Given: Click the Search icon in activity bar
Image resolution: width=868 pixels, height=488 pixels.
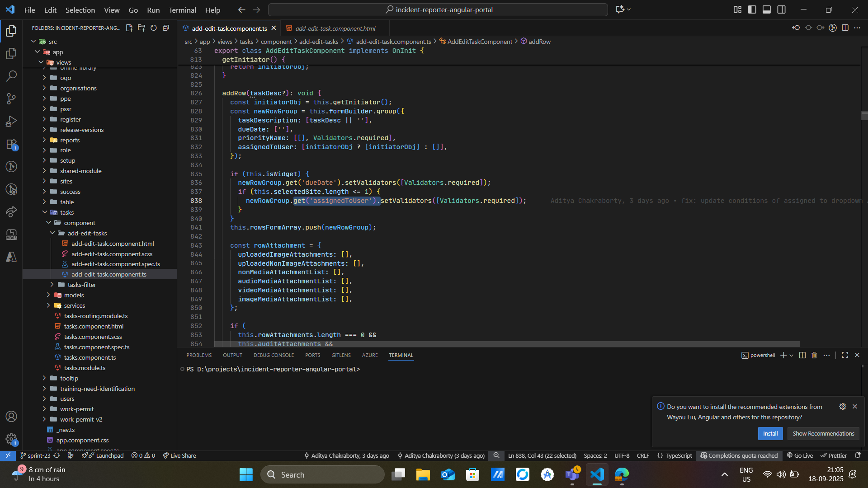Looking at the screenshot, I should [11, 76].
